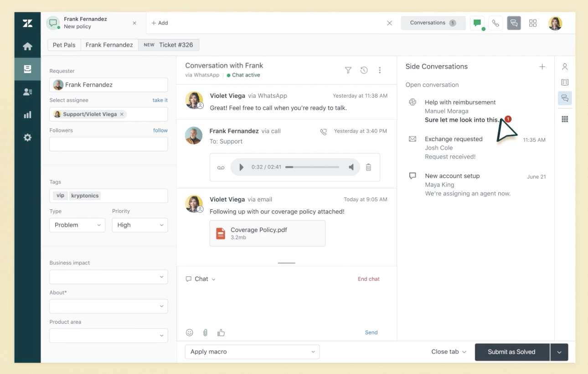Play the voicemail recording
Image resolution: width=588 pixels, height=374 pixels.
[x=242, y=167]
